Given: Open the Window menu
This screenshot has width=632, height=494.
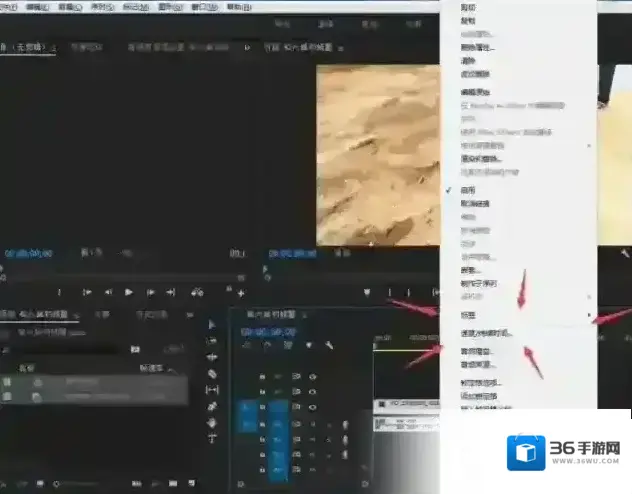Looking at the screenshot, I should [x=204, y=7].
